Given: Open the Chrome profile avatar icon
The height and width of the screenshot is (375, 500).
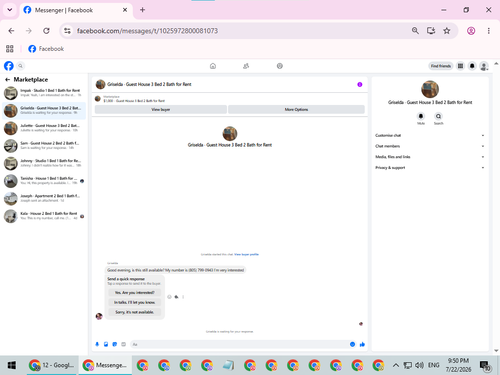Looking at the screenshot, I should pos(471,31).
